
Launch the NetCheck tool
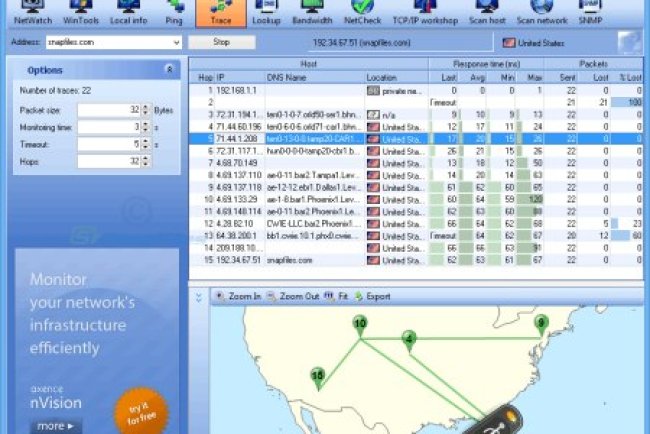[361, 12]
